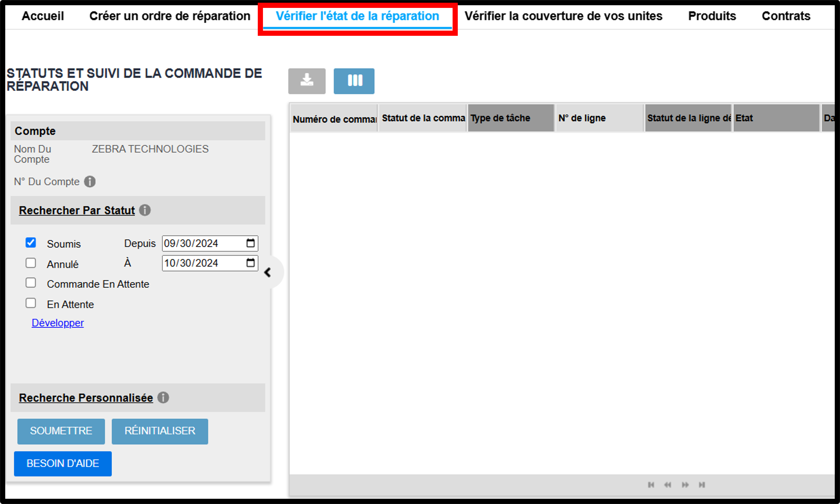Open the Accueil tab
Viewport: 840px width, 504px height.
point(43,16)
